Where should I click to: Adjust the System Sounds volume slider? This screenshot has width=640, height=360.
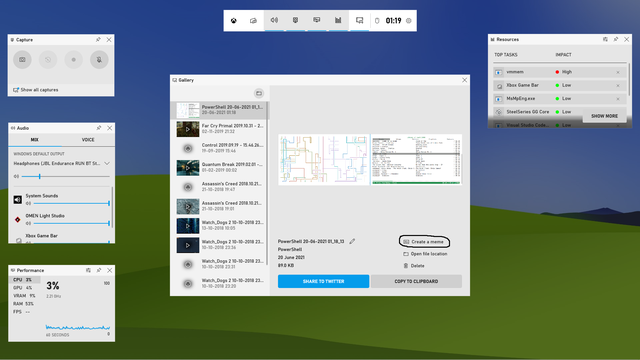[x=71, y=203]
